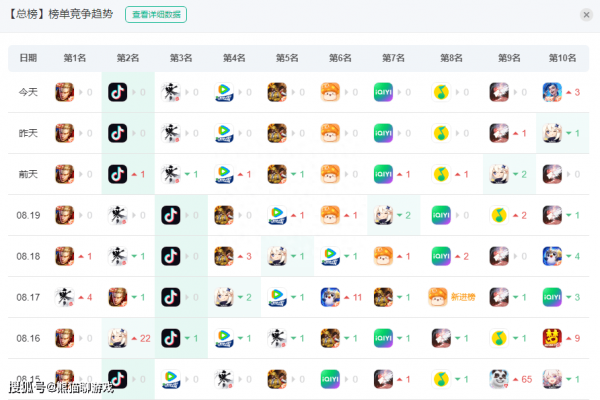Click the pink-haired girl icon in 08.15 row

tap(552, 379)
